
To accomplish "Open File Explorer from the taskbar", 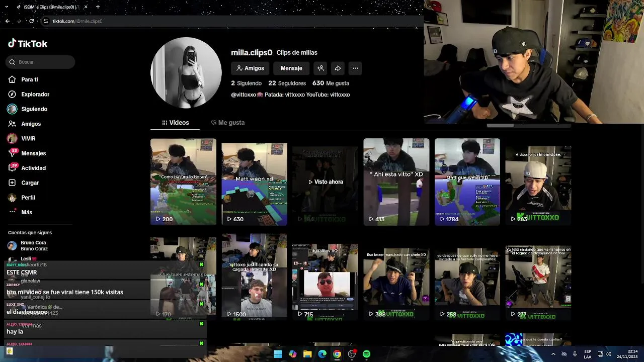I will pos(307,354).
